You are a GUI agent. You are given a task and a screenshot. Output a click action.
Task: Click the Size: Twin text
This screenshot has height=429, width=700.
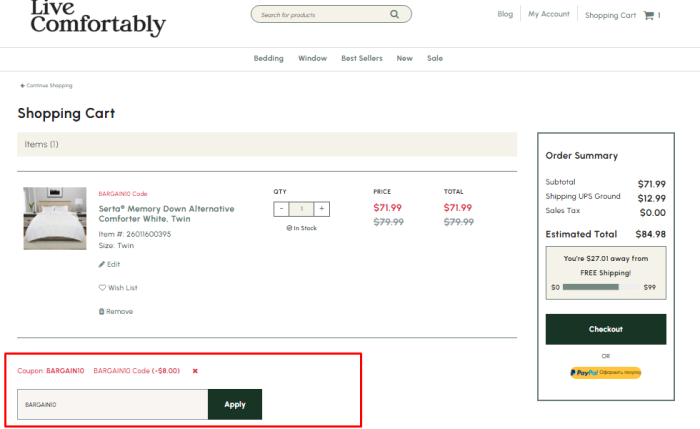tap(116, 246)
